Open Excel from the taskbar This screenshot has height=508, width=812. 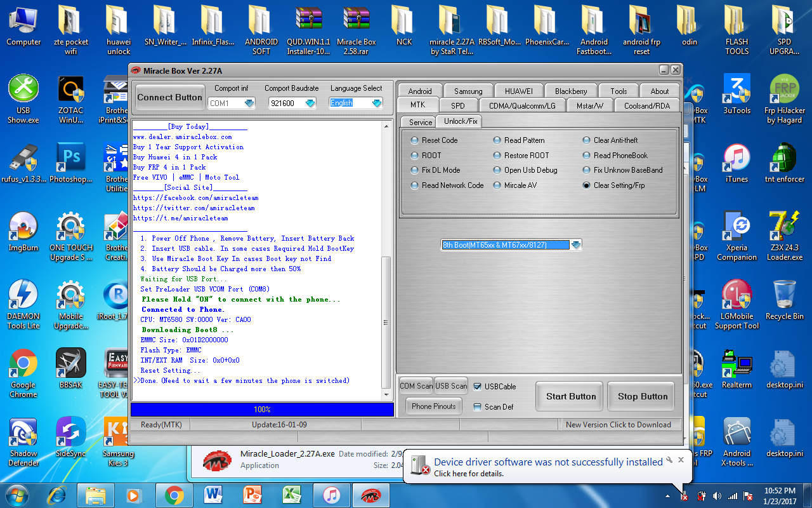tap(292, 495)
